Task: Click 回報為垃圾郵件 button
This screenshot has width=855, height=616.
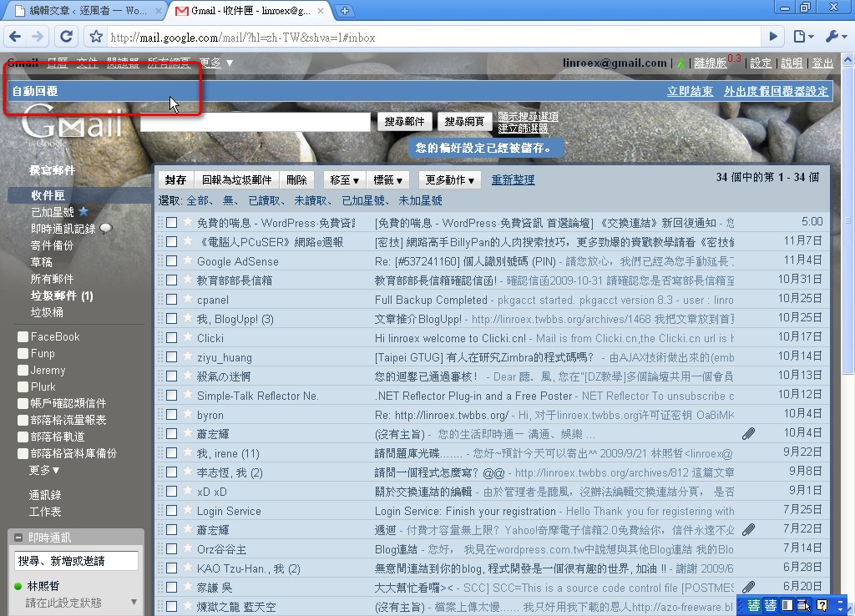Action: 236,180
